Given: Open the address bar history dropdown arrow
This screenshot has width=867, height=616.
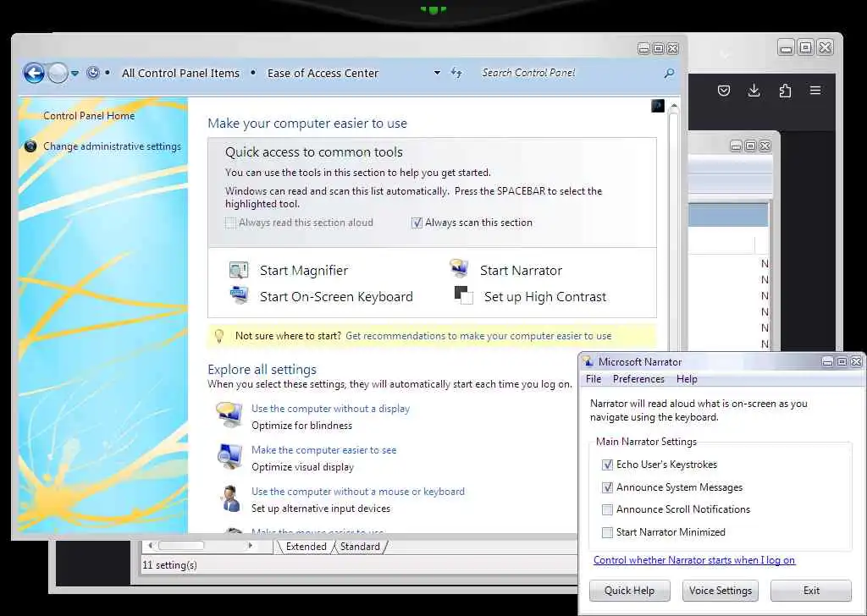Looking at the screenshot, I should pyautogui.click(x=437, y=73).
